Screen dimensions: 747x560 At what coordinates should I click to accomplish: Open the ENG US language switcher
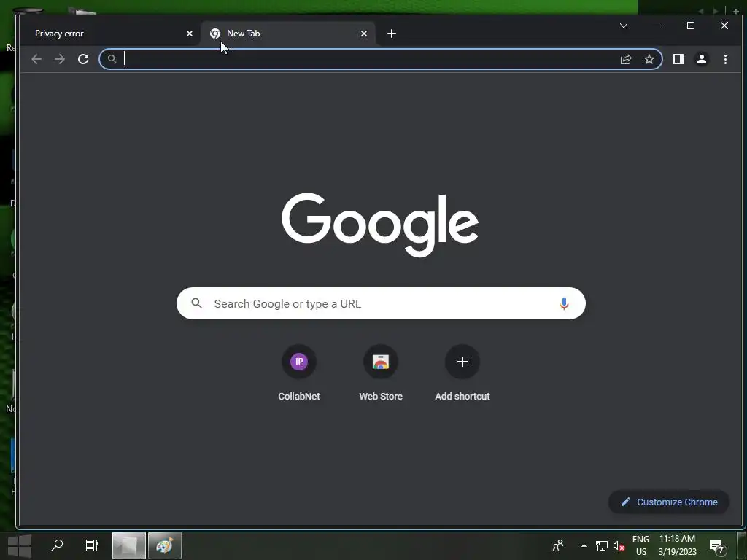pyautogui.click(x=640, y=545)
